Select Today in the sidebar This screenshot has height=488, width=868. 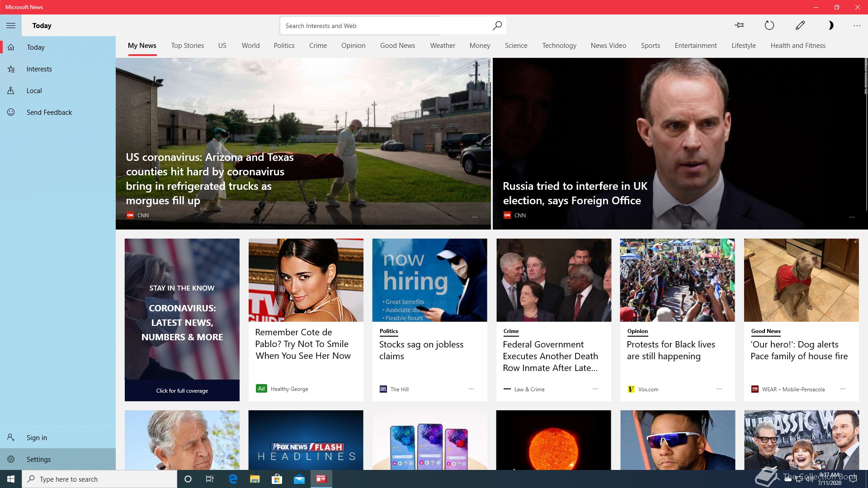point(58,47)
